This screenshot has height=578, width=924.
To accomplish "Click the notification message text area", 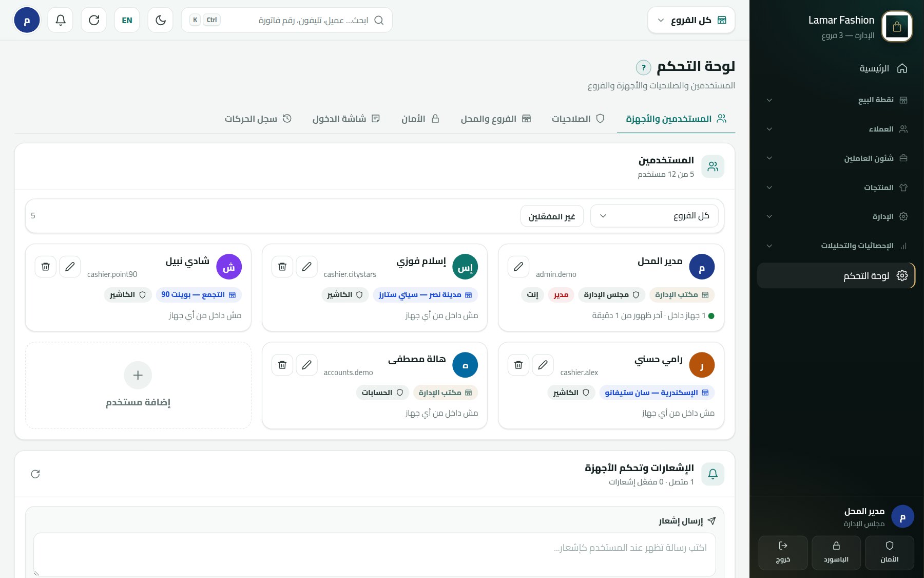I will tap(375, 554).
